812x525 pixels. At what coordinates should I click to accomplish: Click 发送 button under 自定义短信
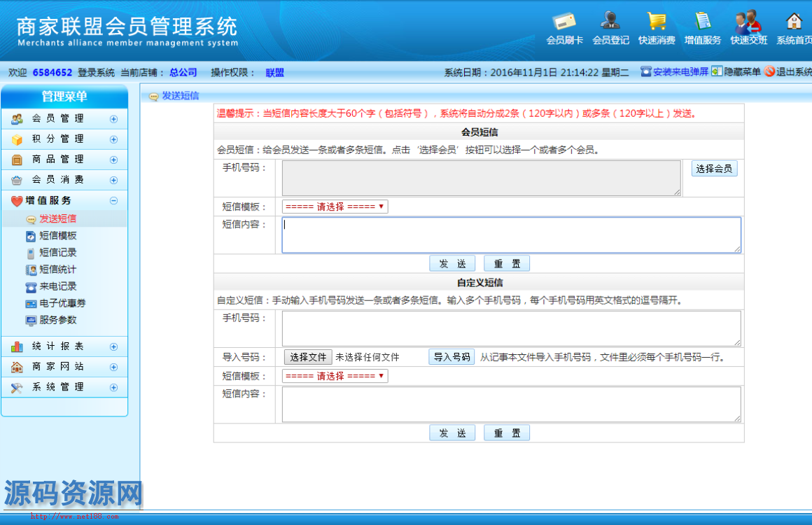[452, 433]
